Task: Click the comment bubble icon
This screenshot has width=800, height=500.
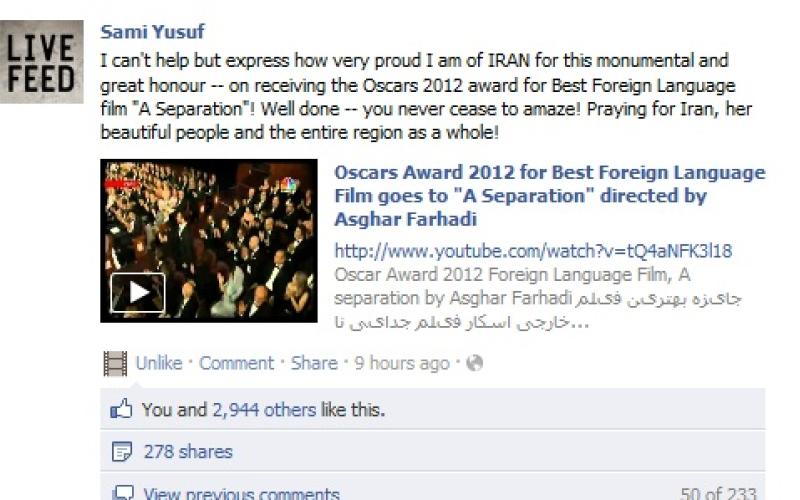Action: point(122,493)
